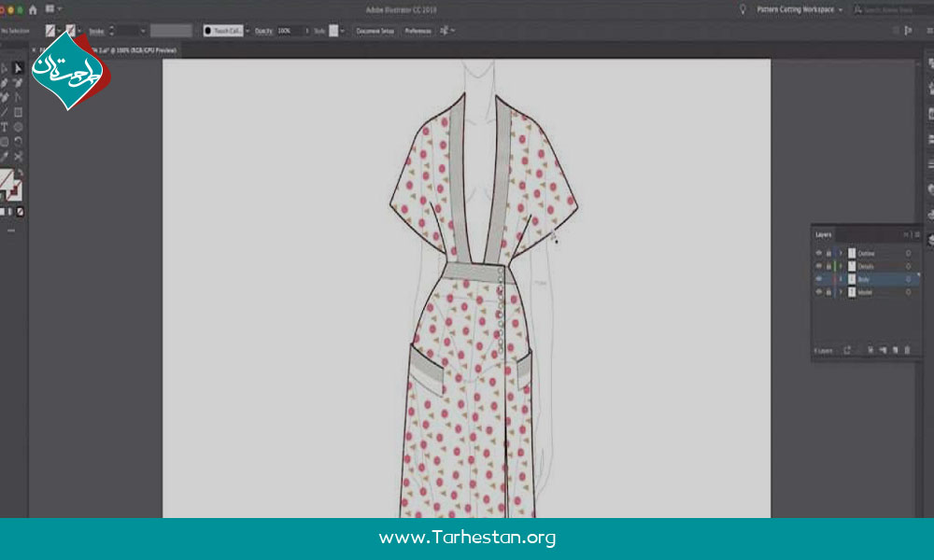Viewport: 934px width, 560px height.
Task: Expand the Outline layer contents
Action: coord(841,254)
